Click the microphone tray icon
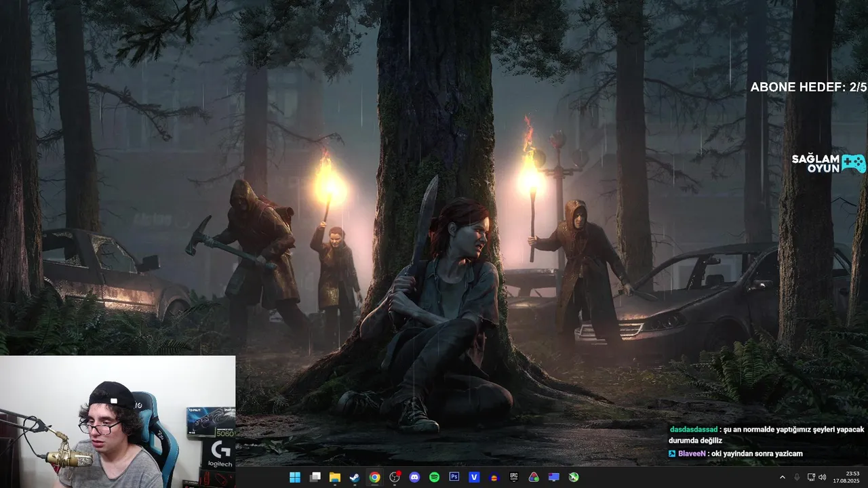The width and height of the screenshot is (868, 488). pyautogui.click(x=797, y=477)
